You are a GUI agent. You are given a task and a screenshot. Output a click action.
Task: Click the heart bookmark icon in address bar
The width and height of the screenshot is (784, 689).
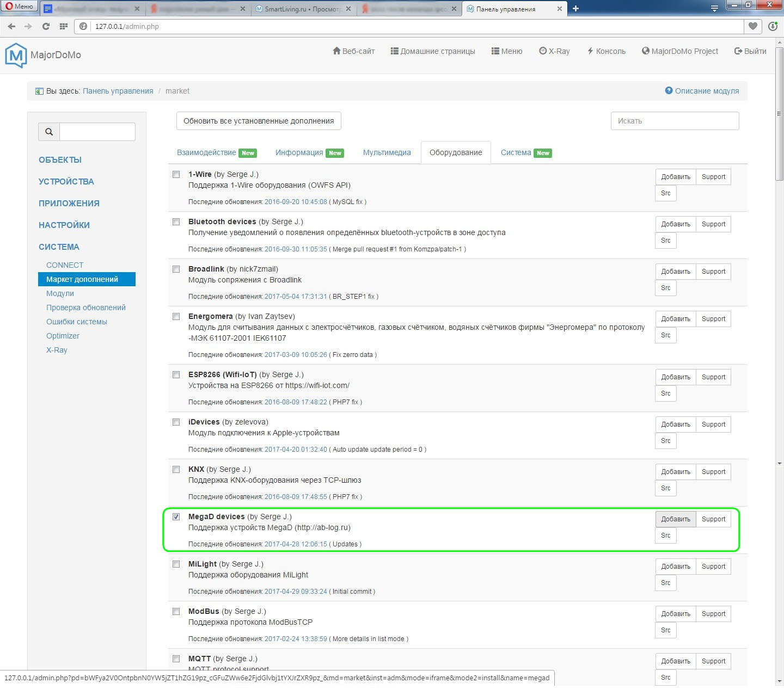pos(753,26)
